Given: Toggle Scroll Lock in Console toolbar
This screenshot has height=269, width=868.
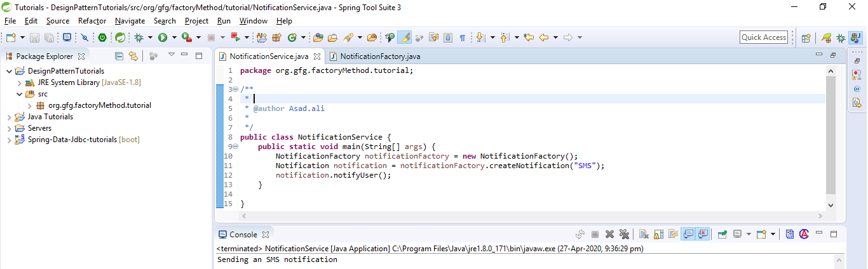Looking at the screenshot, I should click(658, 234).
